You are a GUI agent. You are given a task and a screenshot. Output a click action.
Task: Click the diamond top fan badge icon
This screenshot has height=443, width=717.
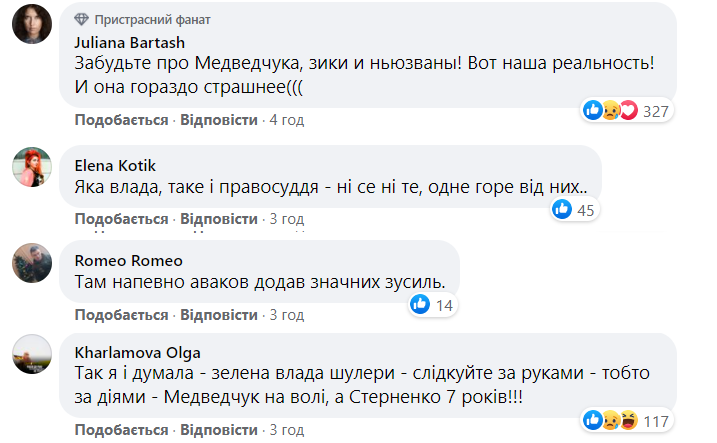[x=82, y=20]
